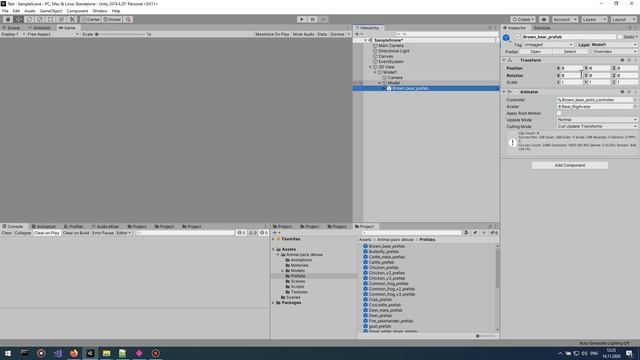The image size is (640, 360).
Task: Click the Add Component button
Action: 570,165
